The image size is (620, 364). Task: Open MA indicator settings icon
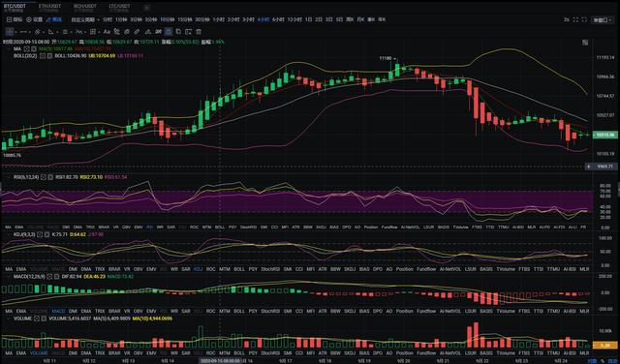26,49
